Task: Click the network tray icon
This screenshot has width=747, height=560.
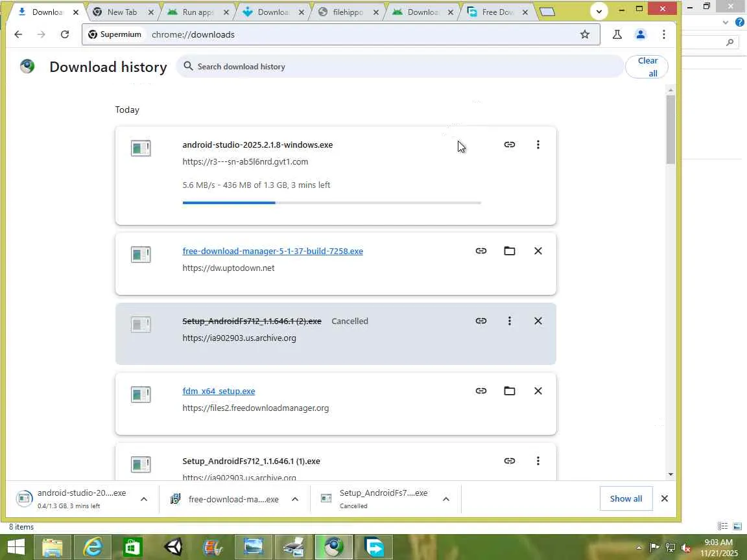Action: click(670, 548)
